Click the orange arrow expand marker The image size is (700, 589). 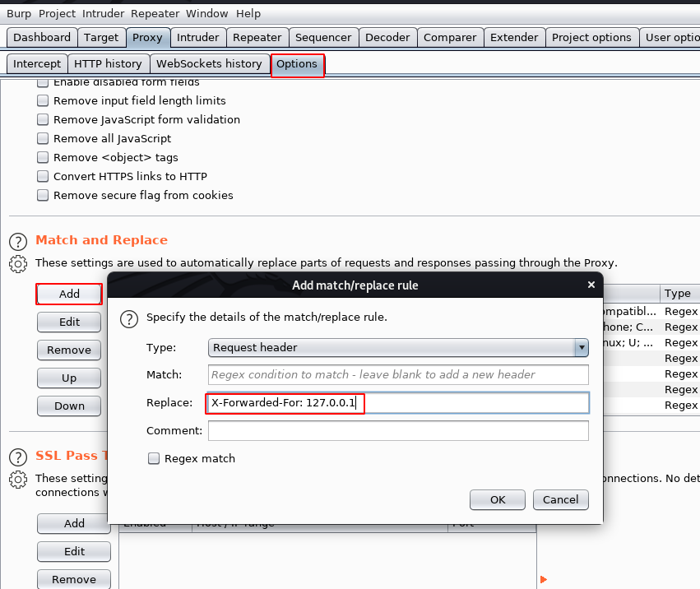click(544, 580)
